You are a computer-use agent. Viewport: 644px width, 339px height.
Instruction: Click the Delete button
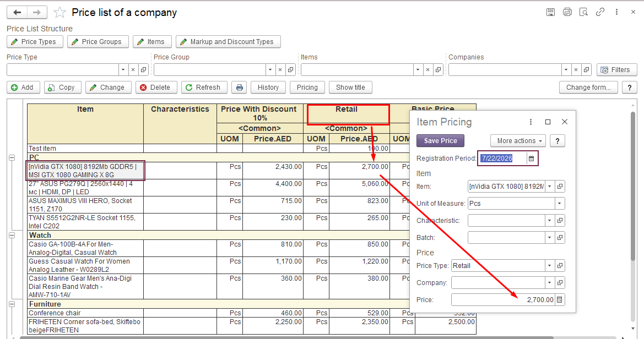tap(156, 88)
